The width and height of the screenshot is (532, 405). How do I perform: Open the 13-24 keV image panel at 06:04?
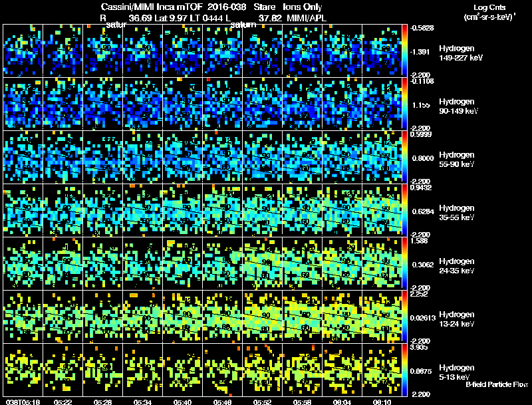click(x=342, y=317)
